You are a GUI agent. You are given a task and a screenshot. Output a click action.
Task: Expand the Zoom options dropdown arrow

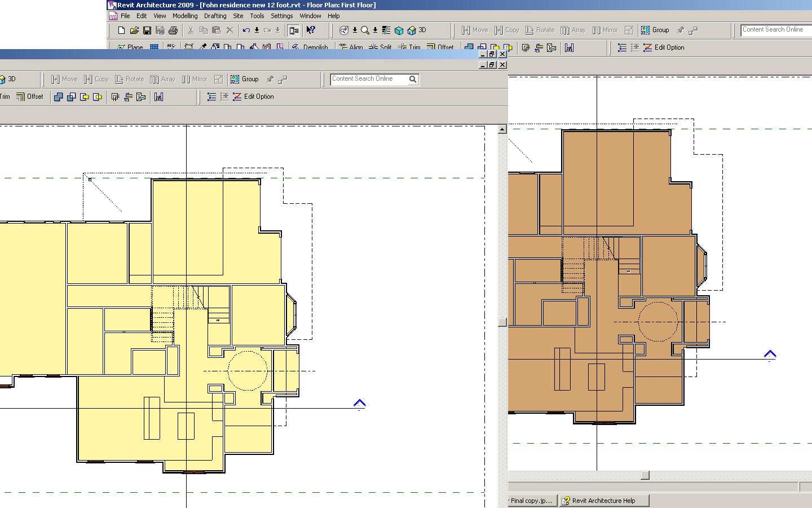click(375, 30)
